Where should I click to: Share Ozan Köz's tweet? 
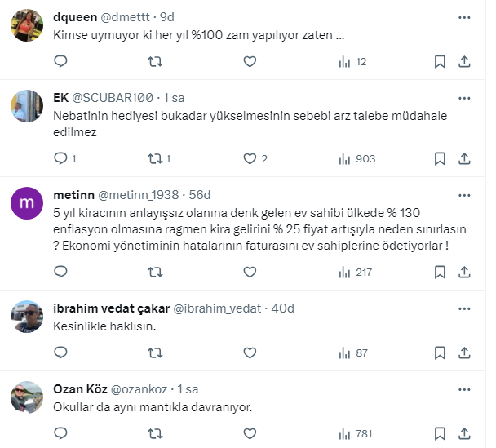click(464, 433)
